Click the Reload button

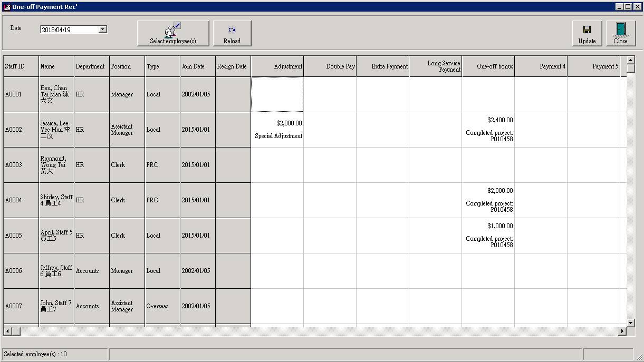[232, 33]
